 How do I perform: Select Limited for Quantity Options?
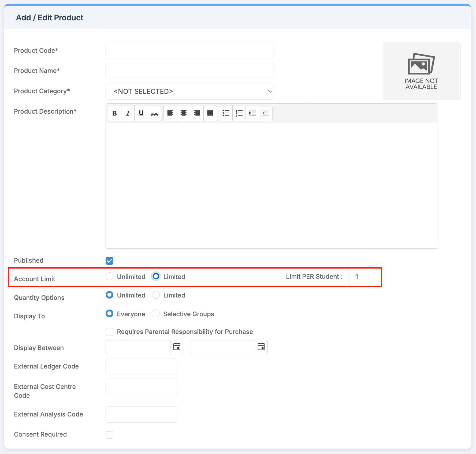click(x=155, y=295)
